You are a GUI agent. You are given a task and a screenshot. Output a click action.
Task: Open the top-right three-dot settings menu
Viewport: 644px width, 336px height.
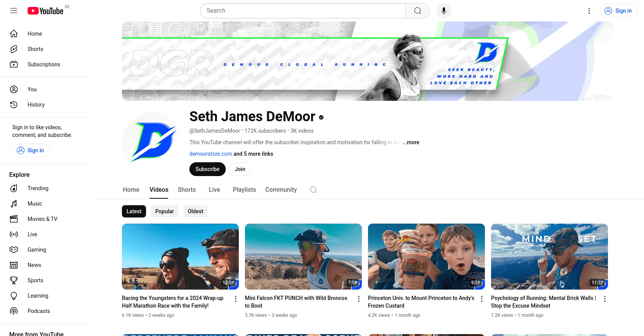pos(589,11)
